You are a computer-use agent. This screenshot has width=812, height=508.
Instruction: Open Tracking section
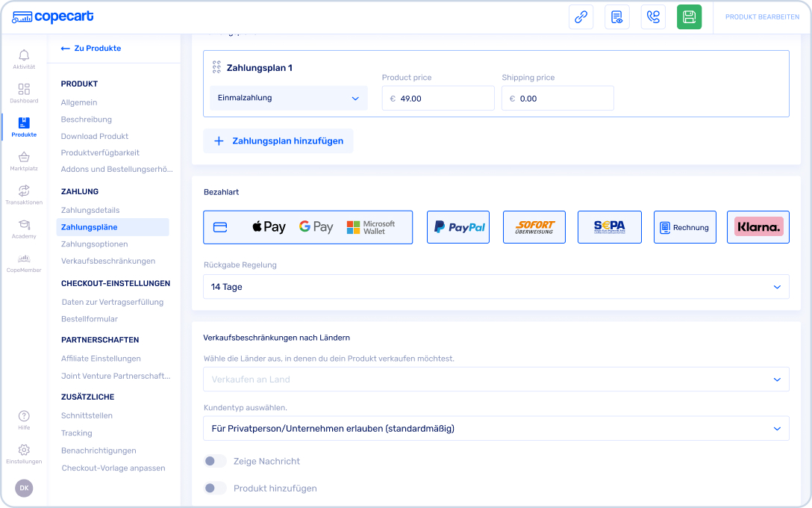coord(77,433)
